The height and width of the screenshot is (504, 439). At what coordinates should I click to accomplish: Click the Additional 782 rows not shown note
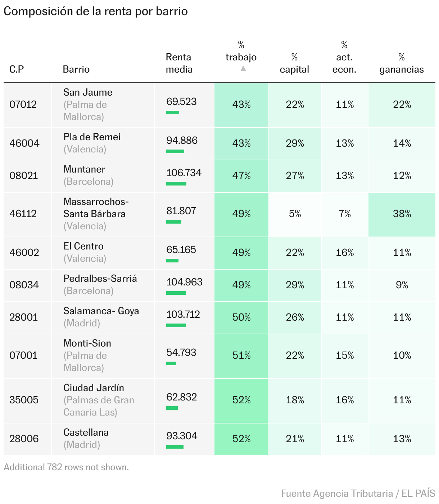coord(66,467)
